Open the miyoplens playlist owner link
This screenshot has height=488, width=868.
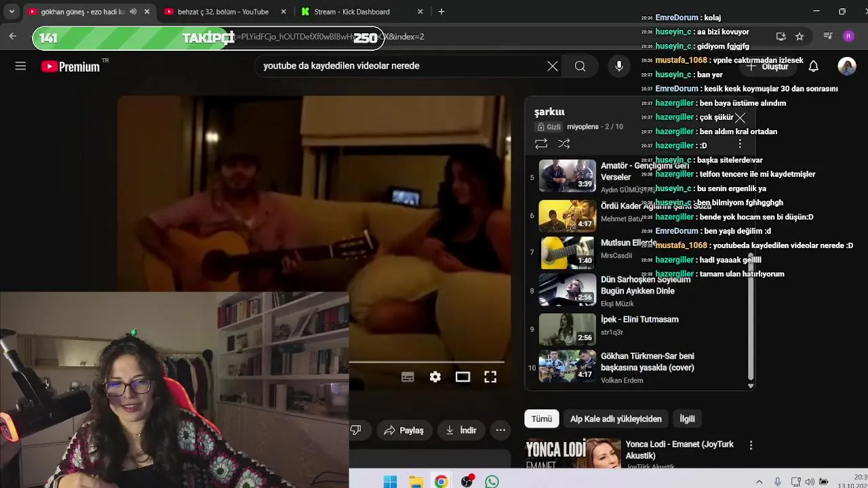pyautogui.click(x=583, y=127)
